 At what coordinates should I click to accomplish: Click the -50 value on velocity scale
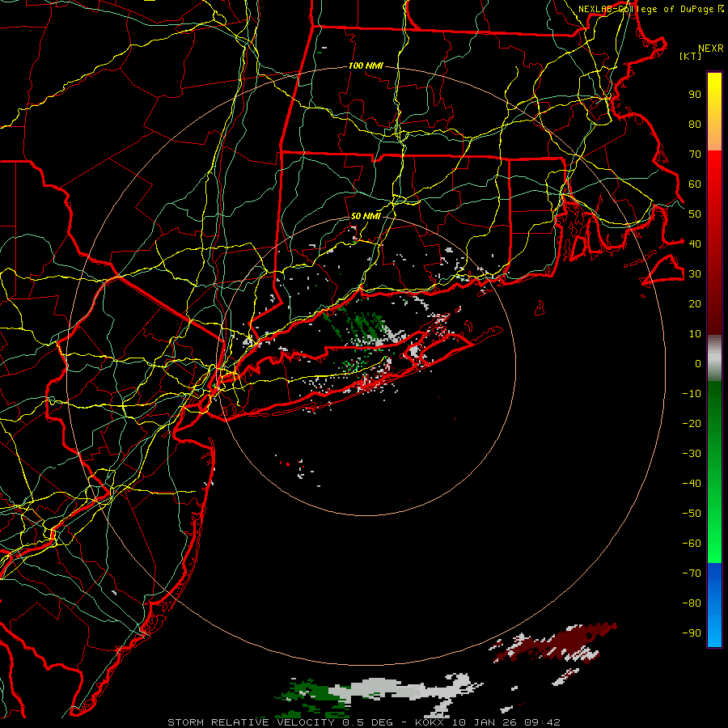tap(692, 513)
